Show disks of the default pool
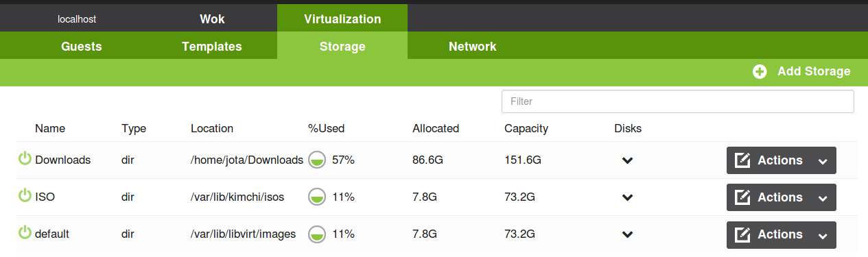Screen dimensions: 868x257 point(627,234)
